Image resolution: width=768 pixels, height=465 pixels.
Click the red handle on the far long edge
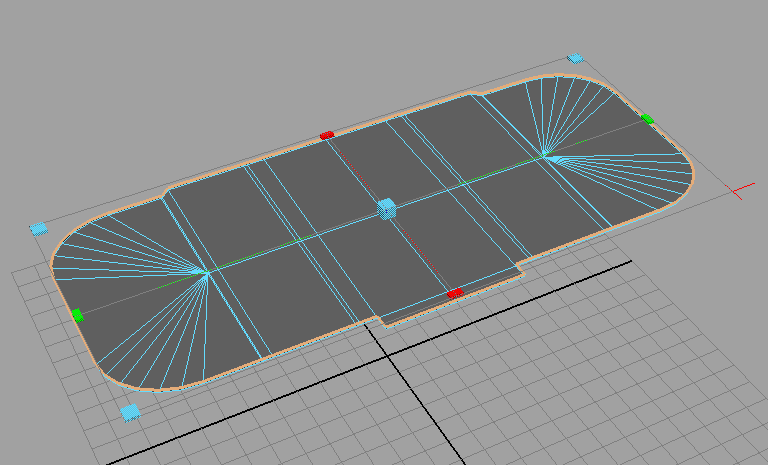click(x=327, y=135)
